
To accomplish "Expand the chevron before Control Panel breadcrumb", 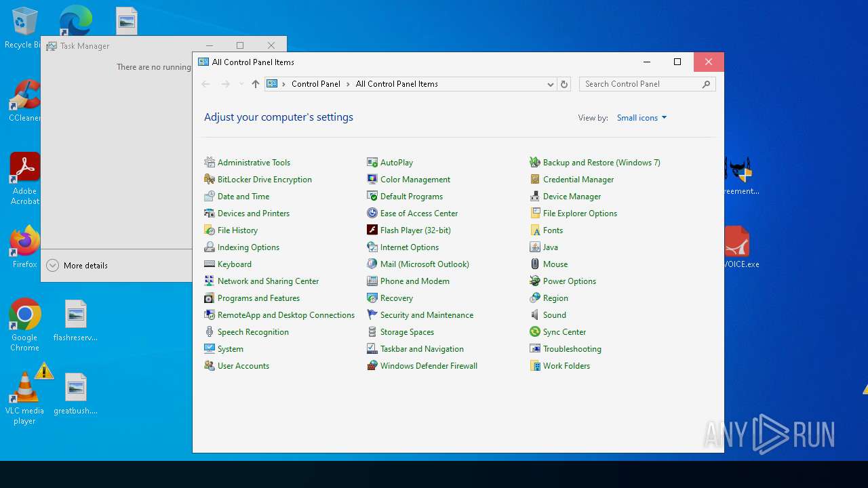I will click(284, 84).
